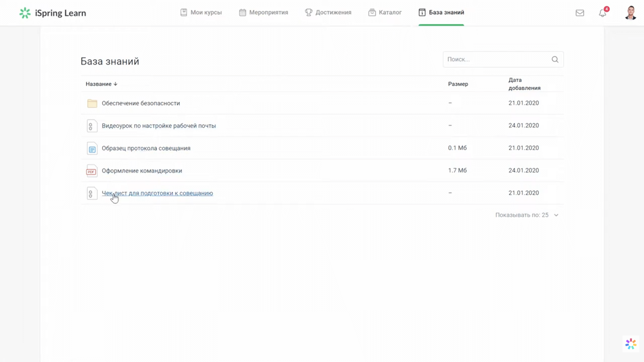Click the База знаний page heading
Screen dimensions: 644x362
[110, 61]
